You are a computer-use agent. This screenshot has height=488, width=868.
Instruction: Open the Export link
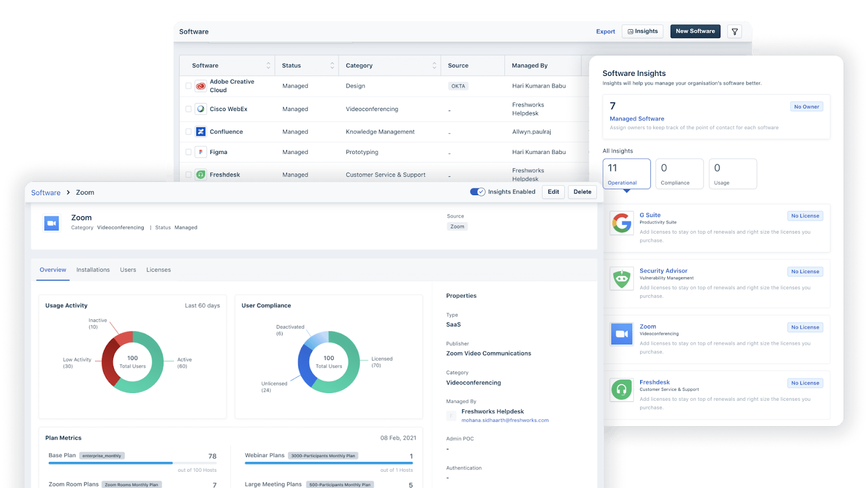pos(605,31)
